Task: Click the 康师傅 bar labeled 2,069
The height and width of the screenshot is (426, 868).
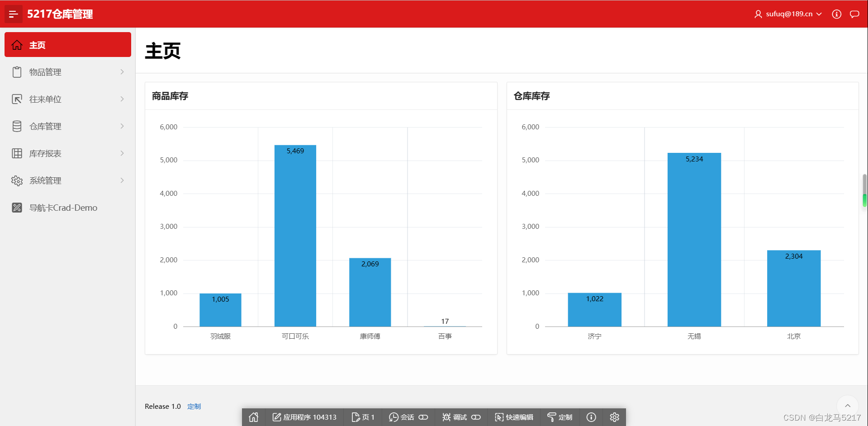Action: (x=370, y=292)
